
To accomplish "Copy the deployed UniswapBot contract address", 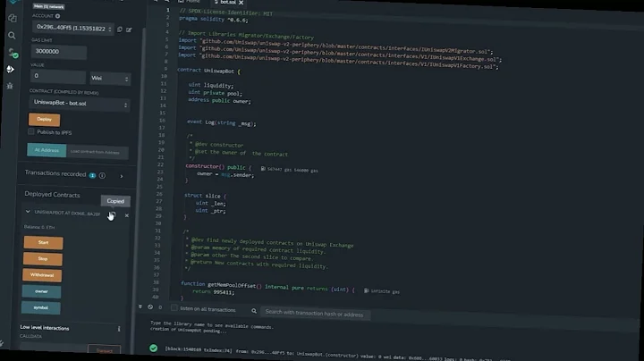I will click(x=112, y=214).
